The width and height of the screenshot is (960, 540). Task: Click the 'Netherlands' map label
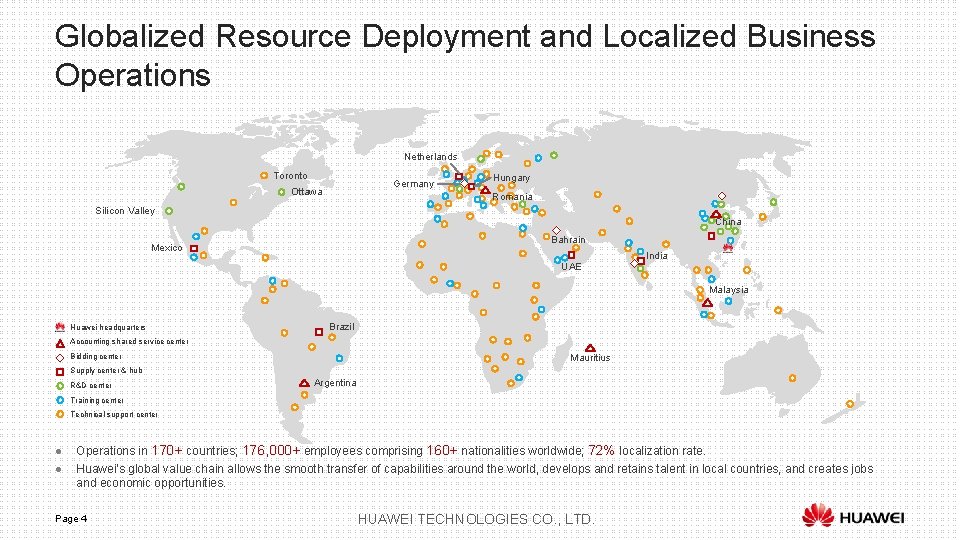click(x=430, y=157)
